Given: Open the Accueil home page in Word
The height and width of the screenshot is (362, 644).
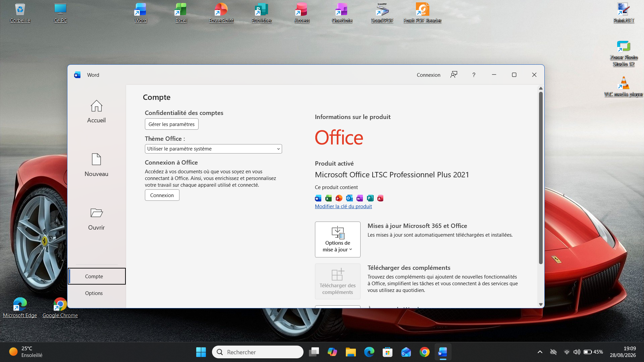Looking at the screenshot, I should click(96, 112).
